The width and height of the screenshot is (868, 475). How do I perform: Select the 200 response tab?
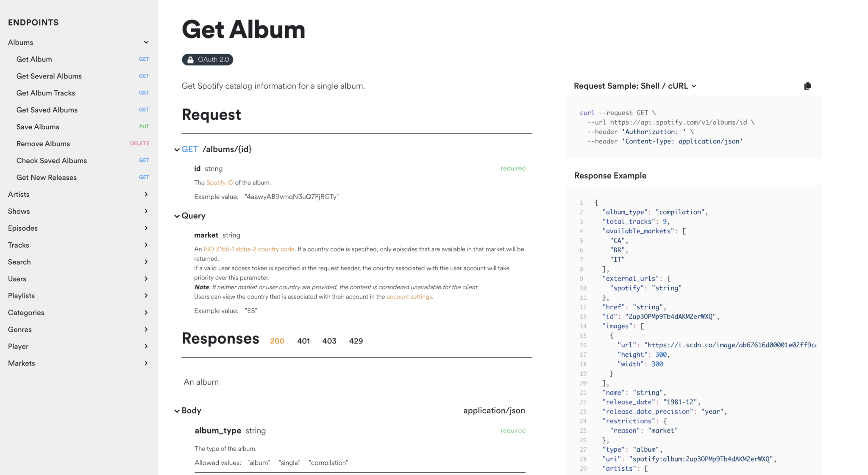(277, 341)
